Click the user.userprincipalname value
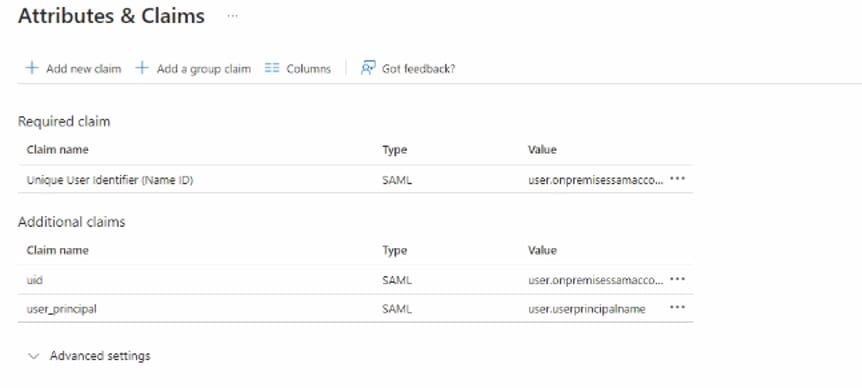Screen dimensions: 862x388 pos(587,309)
